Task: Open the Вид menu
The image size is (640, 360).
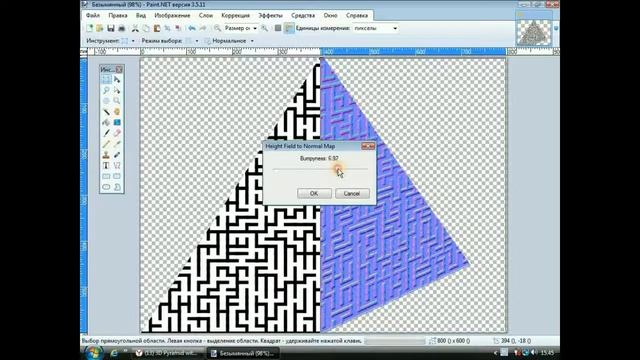Action: point(141,16)
